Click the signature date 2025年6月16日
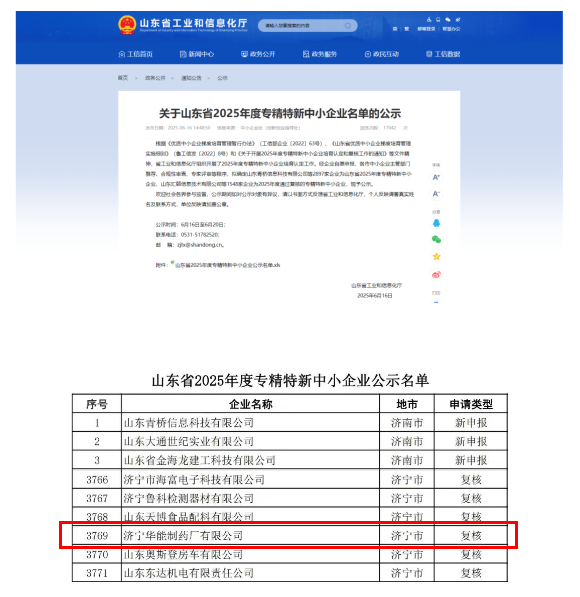Image resolution: width=580 pixels, height=597 pixels. click(375, 295)
